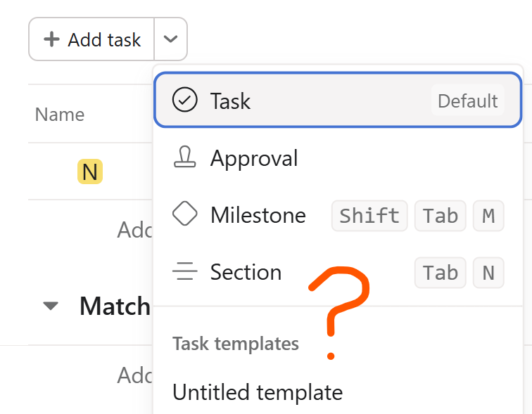
Task: Choose the Task option in the menu
Action: click(x=338, y=100)
